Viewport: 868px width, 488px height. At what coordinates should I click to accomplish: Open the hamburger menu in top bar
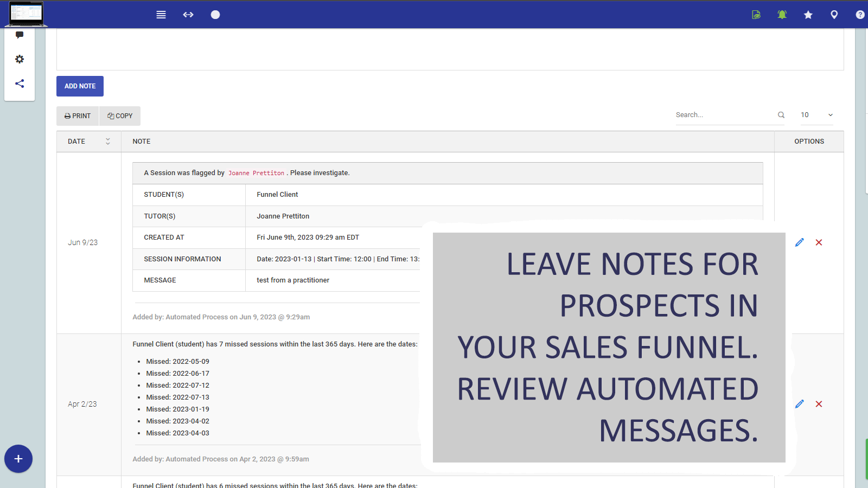tap(161, 15)
